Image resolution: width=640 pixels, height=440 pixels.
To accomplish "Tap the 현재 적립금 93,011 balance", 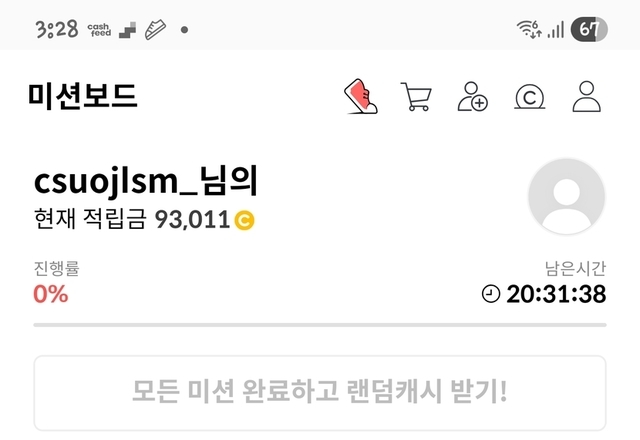I will [144, 220].
